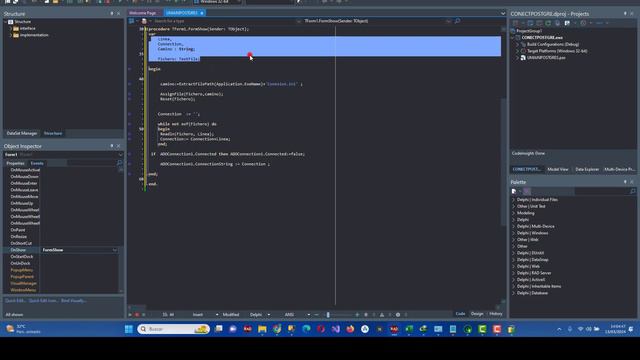Expand the Modeling palette category
640x360 pixels.
tap(513, 213)
